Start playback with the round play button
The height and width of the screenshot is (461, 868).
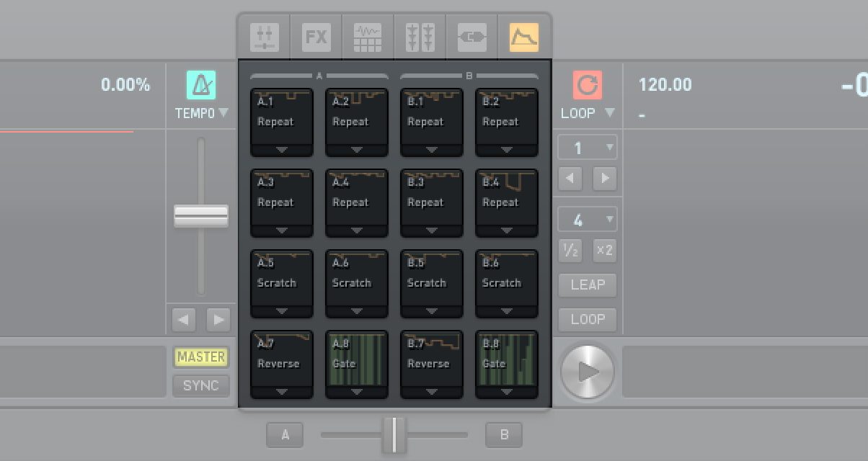coord(588,372)
